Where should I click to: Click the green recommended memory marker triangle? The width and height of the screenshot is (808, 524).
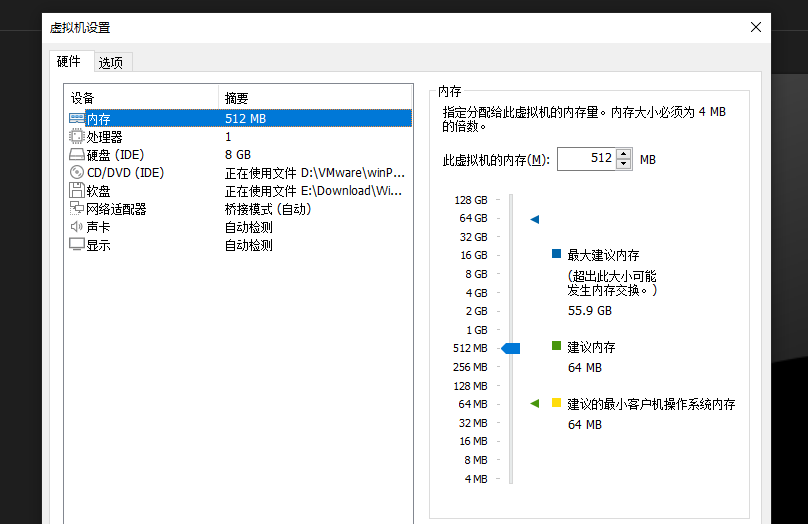pyautogui.click(x=534, y=403)
